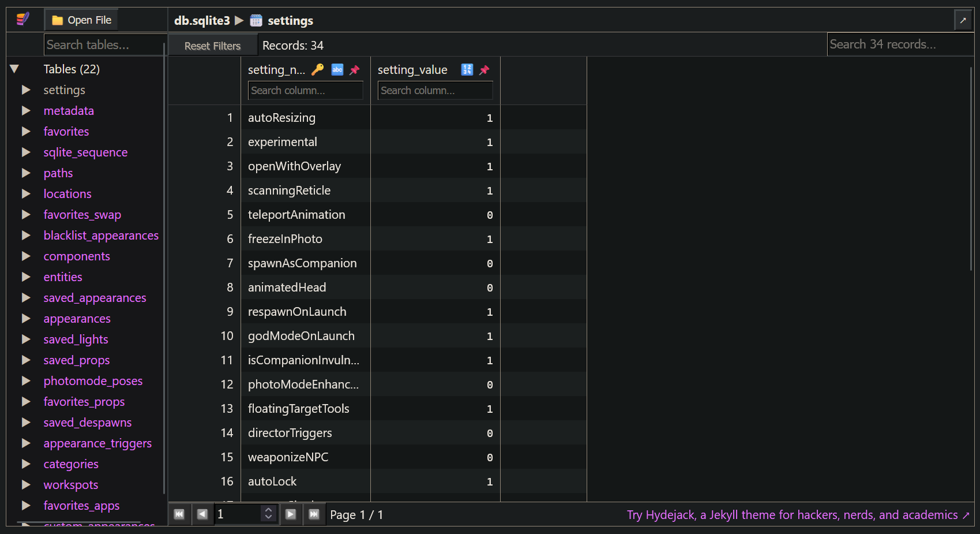Collapse the Tables (22) list

[15, 69]
